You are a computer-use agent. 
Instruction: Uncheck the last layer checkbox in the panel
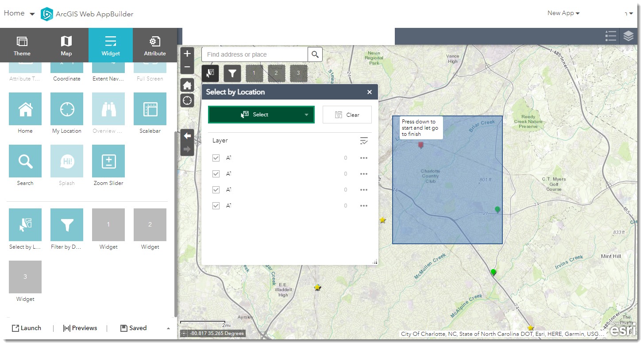click(x=216, y=205)
